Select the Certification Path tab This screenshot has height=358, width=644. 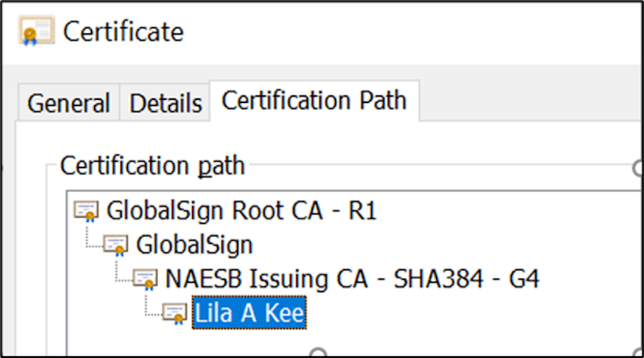pyautogui.click(x=314, y=100)
